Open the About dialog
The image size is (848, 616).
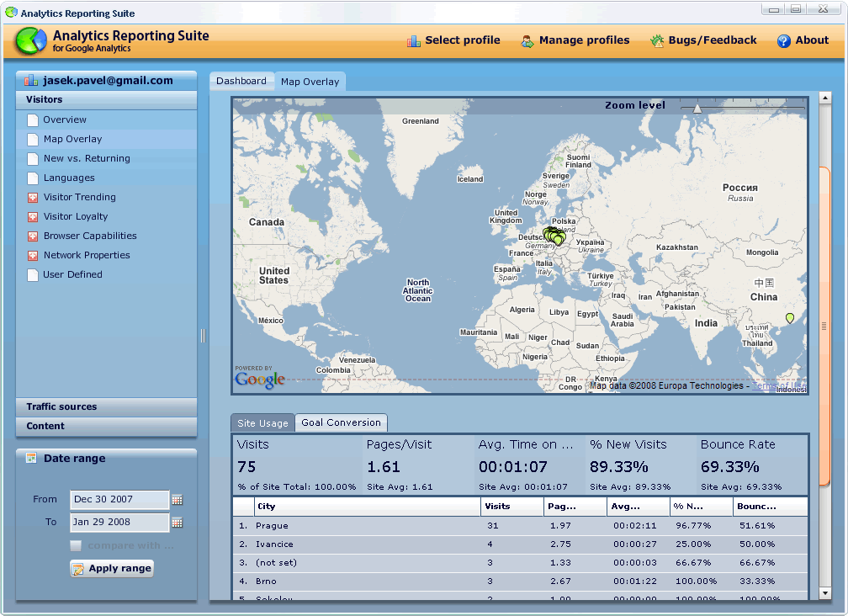click(803, 40)
